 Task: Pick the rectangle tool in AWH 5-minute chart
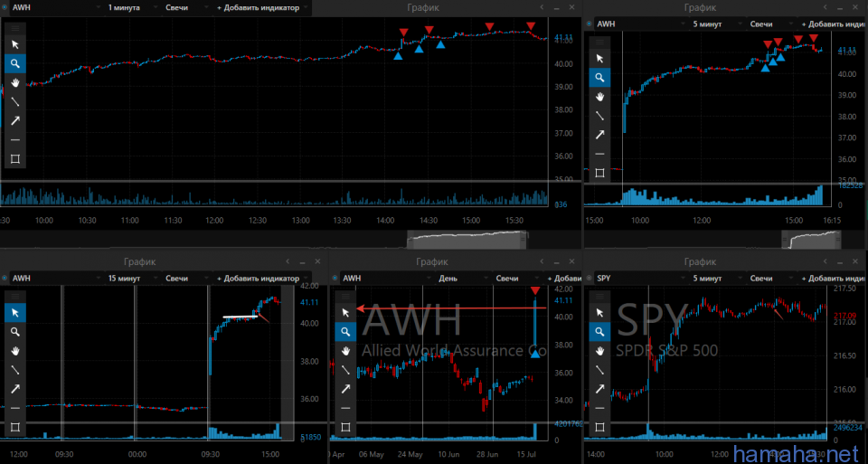point(599,173)
